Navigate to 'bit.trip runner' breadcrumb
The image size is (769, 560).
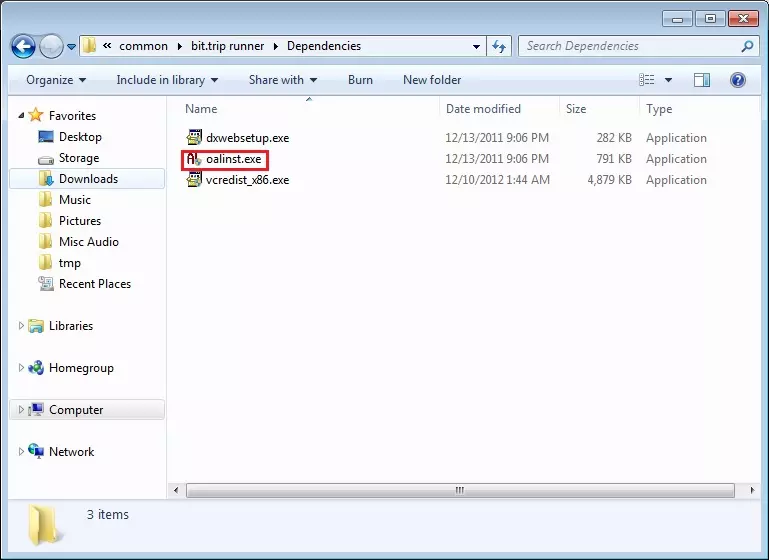coord(228,46)
